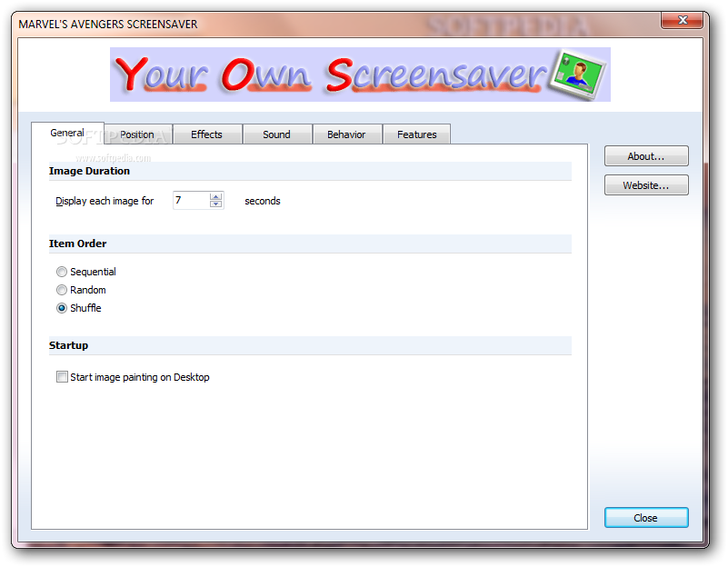
Task: Open the Sound tab
Action: pyautogui.click(x=277, y=134)
